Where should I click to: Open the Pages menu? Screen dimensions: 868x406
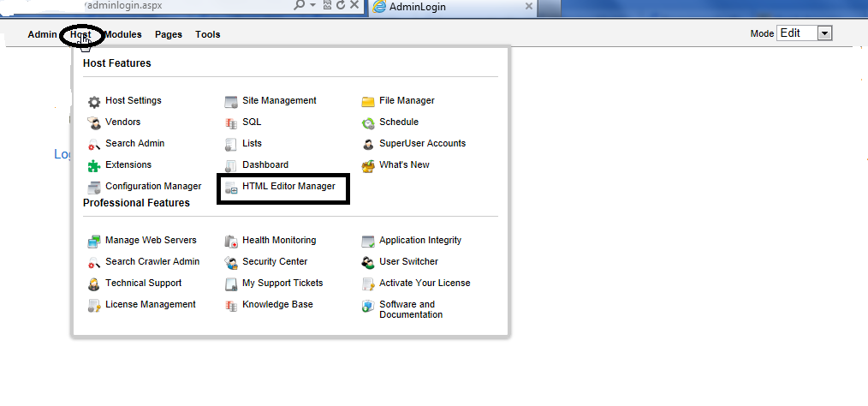pyautogui.click(x=169, y=34)
